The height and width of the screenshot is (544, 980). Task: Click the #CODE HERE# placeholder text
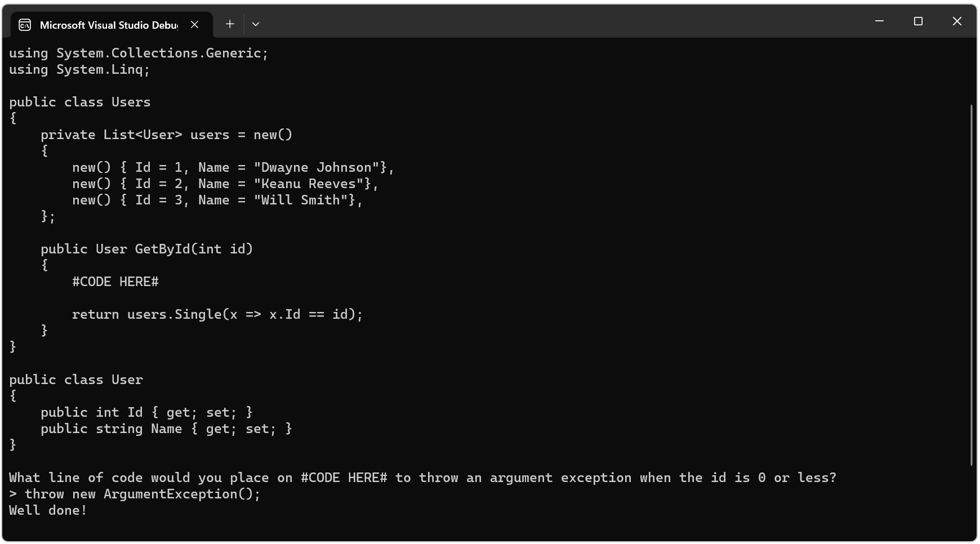click(115, 282)
